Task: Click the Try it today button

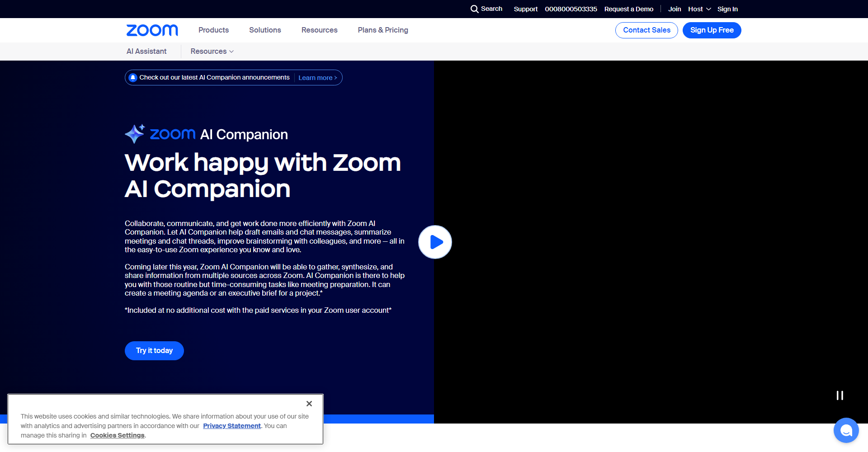Action: pos(154,350)
